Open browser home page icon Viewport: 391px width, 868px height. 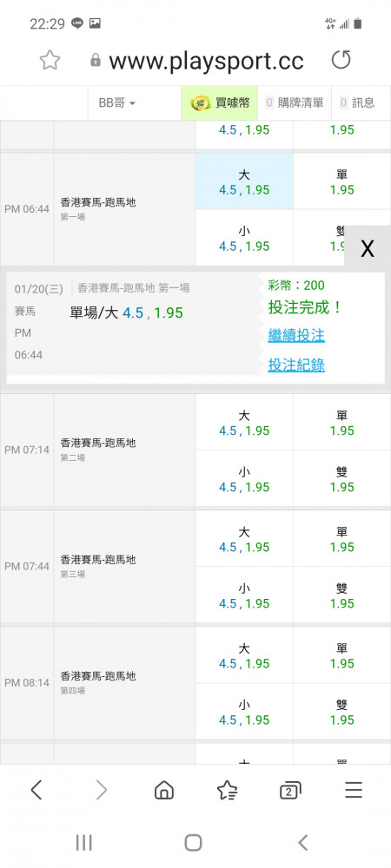click(x=164, y=790)
